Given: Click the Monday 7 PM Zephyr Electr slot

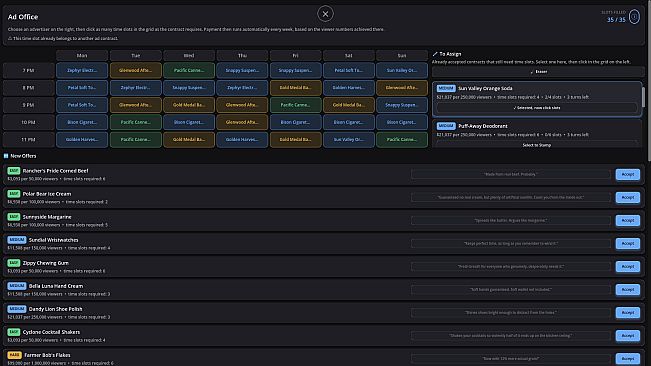Looking at the screenshot, I should pyautogui.click(x=82, y=71).
